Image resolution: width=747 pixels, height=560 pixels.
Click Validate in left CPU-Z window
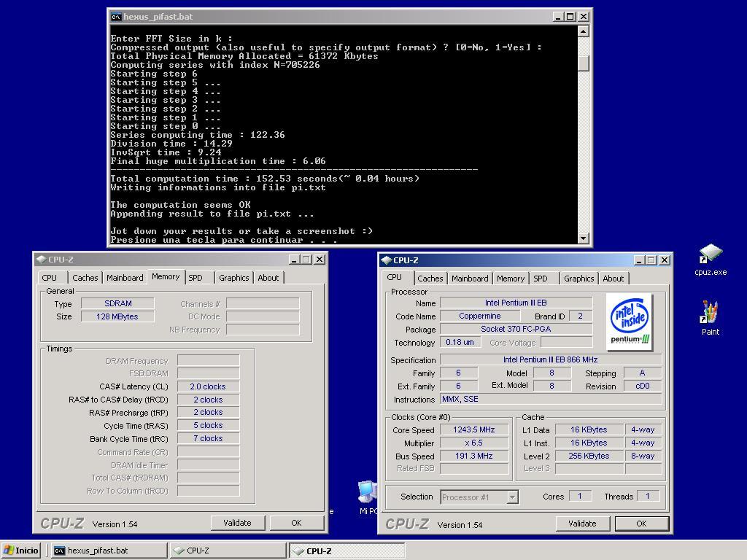point(237,523)
